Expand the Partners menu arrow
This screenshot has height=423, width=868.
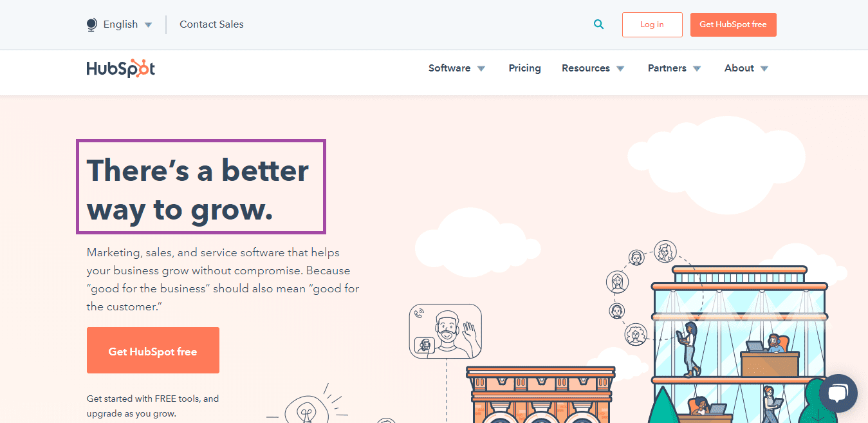697,69
